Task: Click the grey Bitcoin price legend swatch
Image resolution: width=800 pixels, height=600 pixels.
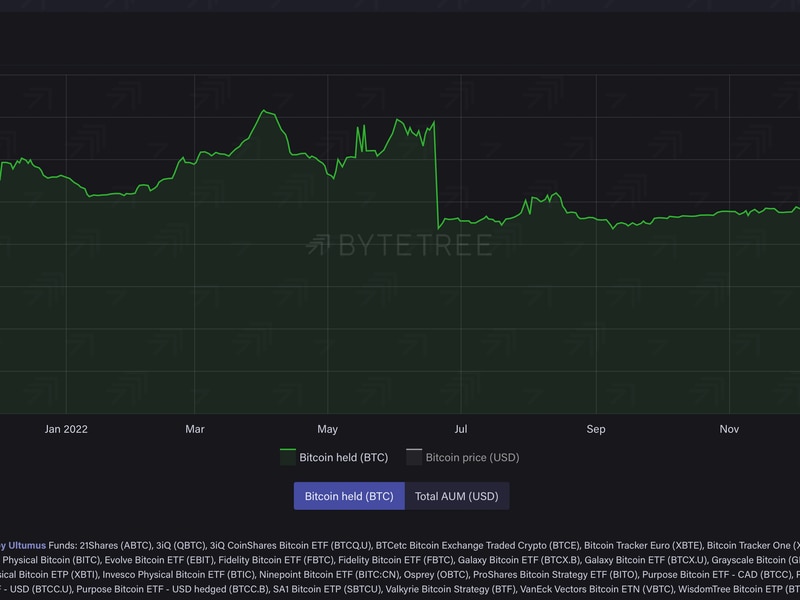Action: [x=414, y=457]
